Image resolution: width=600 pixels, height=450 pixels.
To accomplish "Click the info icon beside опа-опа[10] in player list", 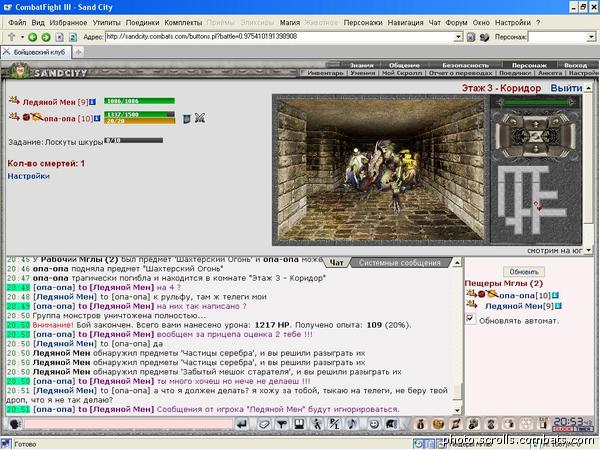I will tap(555, 295).
